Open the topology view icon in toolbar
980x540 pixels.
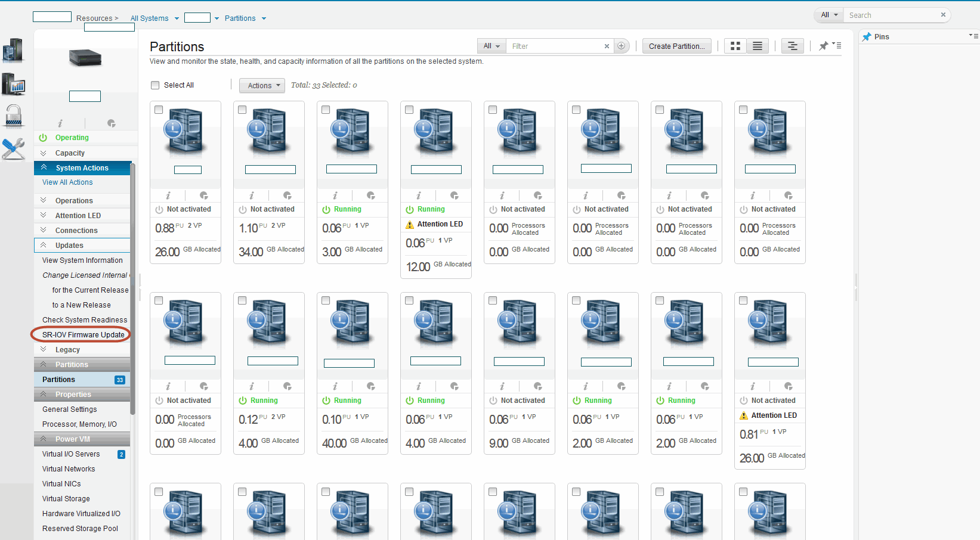point(792,46)
